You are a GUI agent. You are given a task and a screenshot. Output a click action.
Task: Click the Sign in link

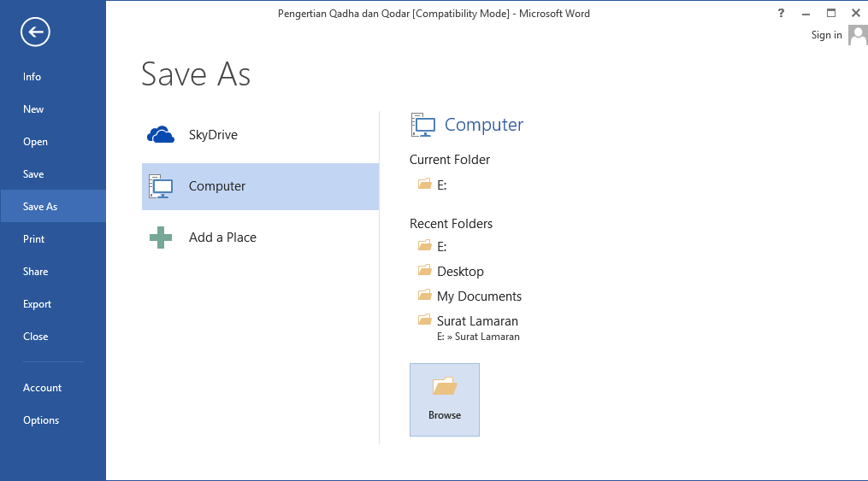pos(826,35)
